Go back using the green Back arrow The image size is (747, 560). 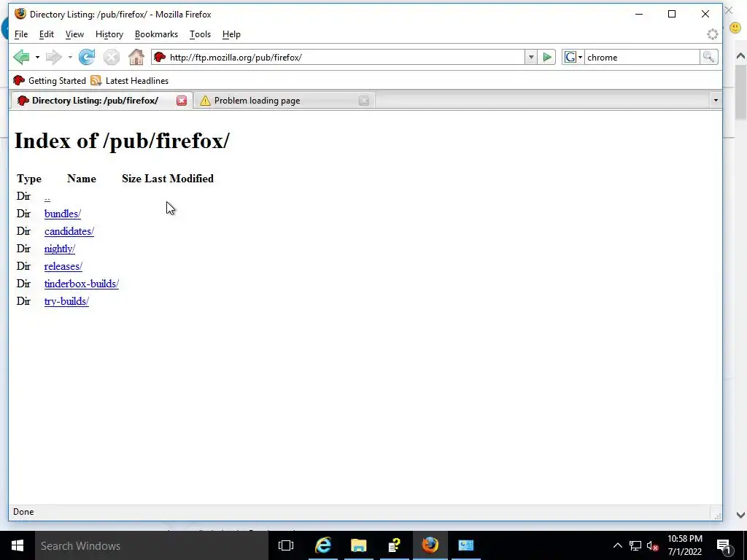21,57
